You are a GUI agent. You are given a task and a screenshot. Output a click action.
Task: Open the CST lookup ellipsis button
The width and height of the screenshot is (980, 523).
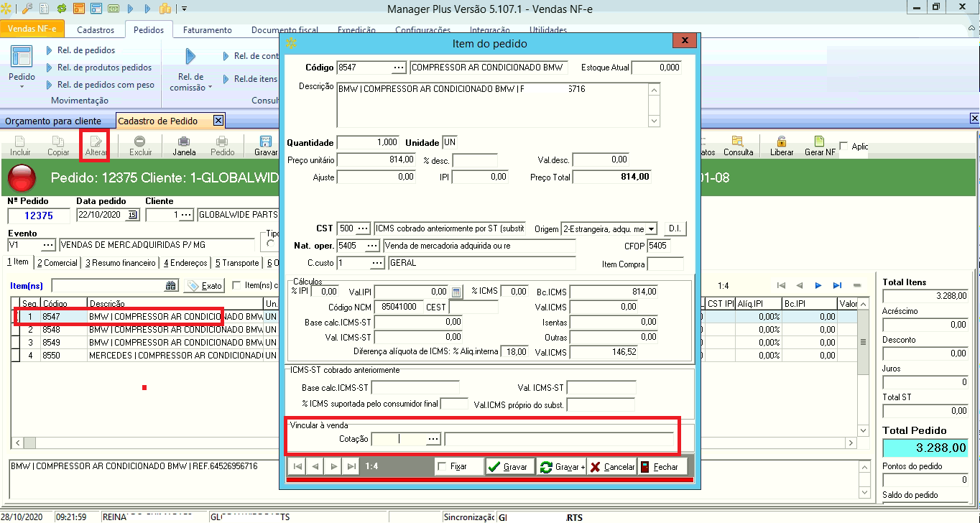(x=364, y=228)
